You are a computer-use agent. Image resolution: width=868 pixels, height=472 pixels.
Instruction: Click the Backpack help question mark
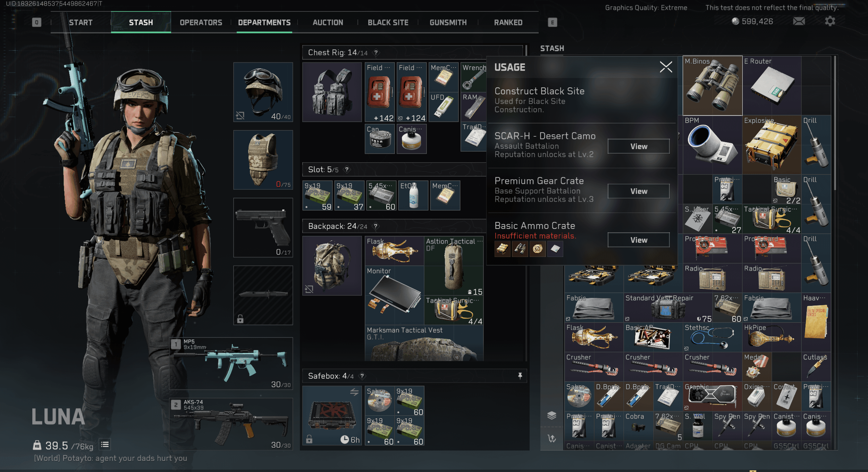(376, 226)
